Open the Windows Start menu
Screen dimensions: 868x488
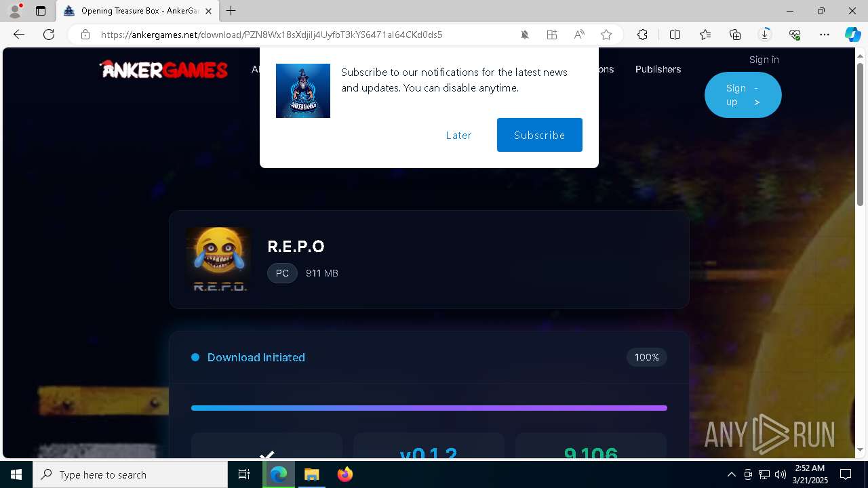(x=16, y=474)
